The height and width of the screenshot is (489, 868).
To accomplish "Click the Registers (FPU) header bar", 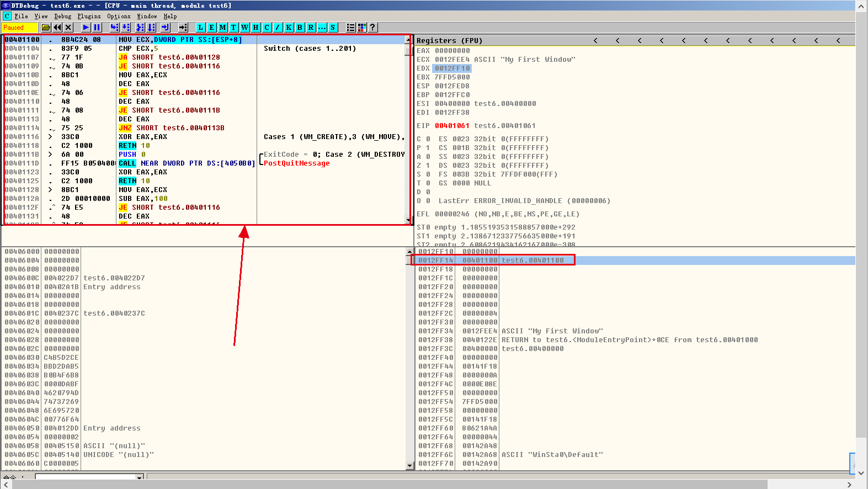I will pos(635,40).
